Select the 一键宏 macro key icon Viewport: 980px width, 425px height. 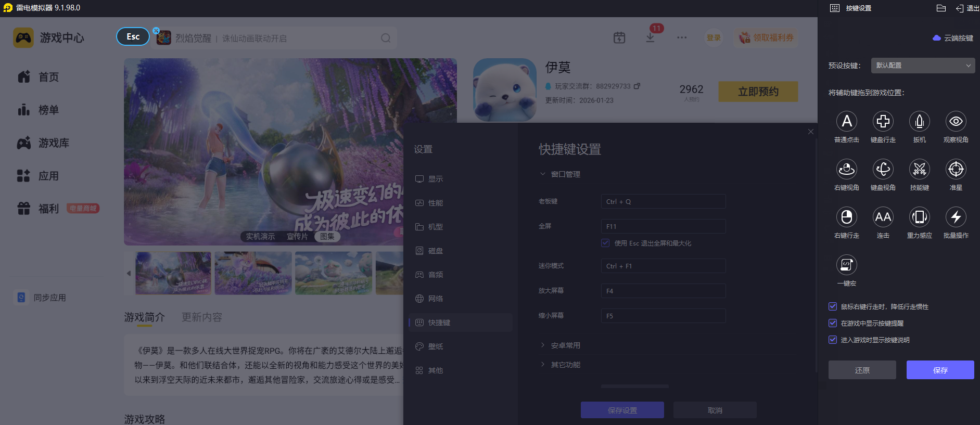(x=847, y=265)
